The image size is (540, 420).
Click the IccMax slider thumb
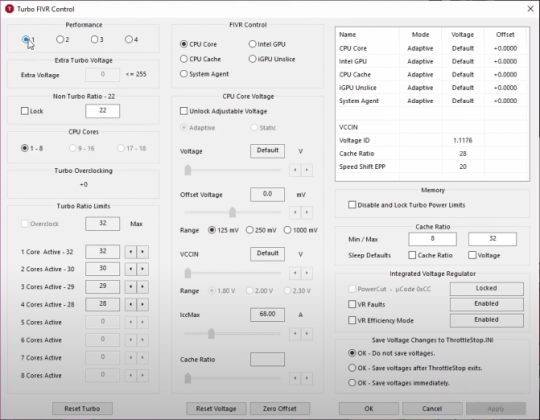(x=211, y=333)
